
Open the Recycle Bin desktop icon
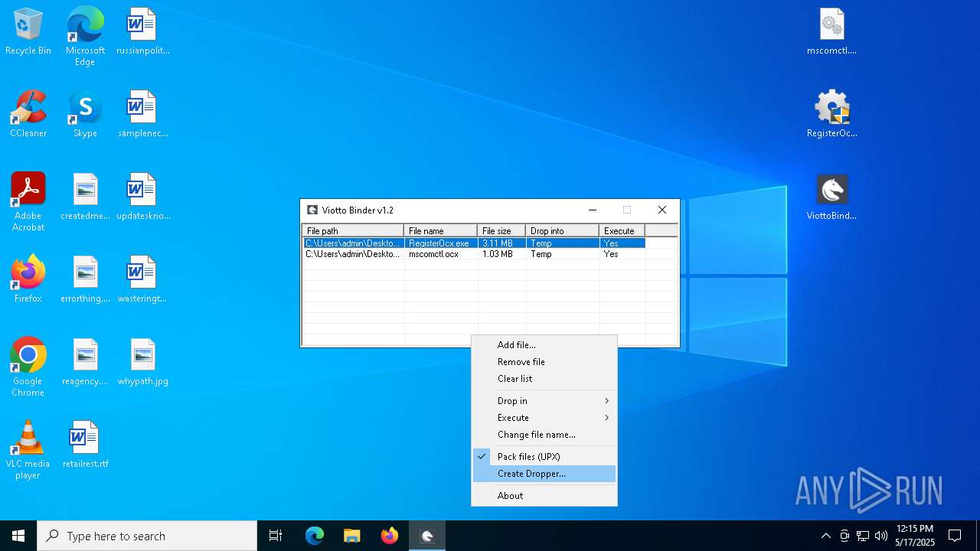(x=28, y=32)
